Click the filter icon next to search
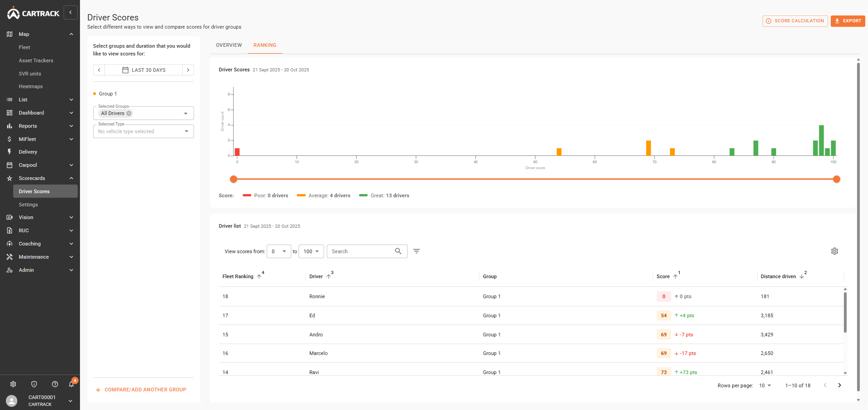This screenshot has width=868, height=410. (x=417, y=251)
